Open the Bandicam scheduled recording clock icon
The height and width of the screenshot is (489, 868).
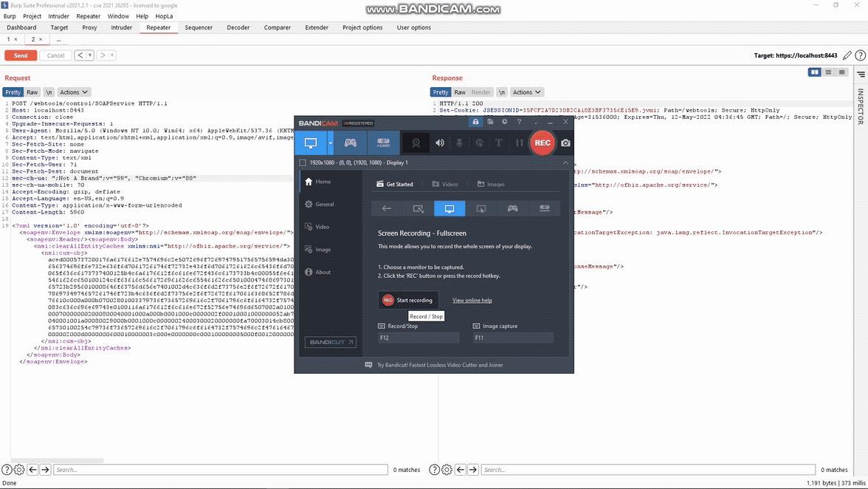(x=504, y=122)
